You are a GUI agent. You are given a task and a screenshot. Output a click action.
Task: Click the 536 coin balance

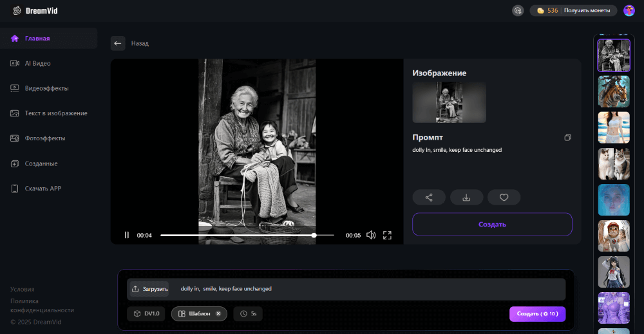point(548,10)
